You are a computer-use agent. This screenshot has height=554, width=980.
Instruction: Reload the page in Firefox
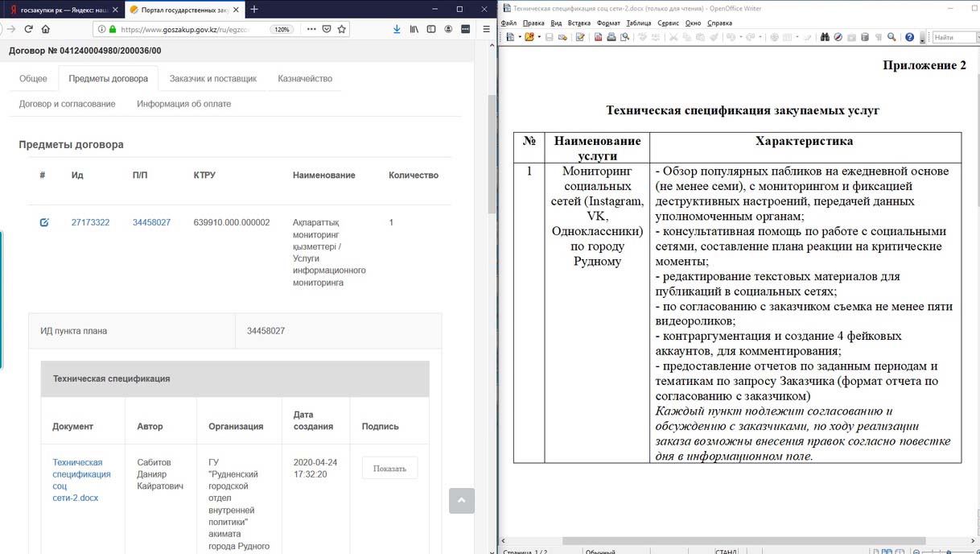tap(28, 29)
